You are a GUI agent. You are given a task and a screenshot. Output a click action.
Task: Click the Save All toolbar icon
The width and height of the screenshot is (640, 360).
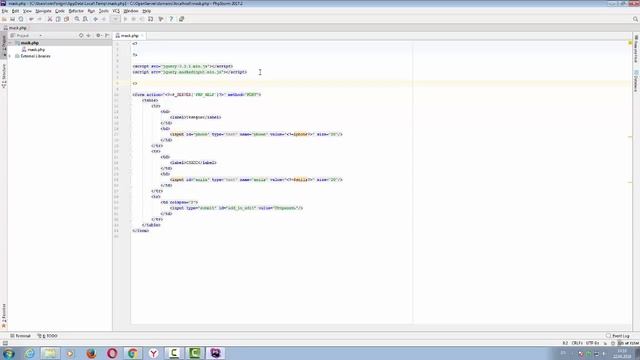[13, 19]
